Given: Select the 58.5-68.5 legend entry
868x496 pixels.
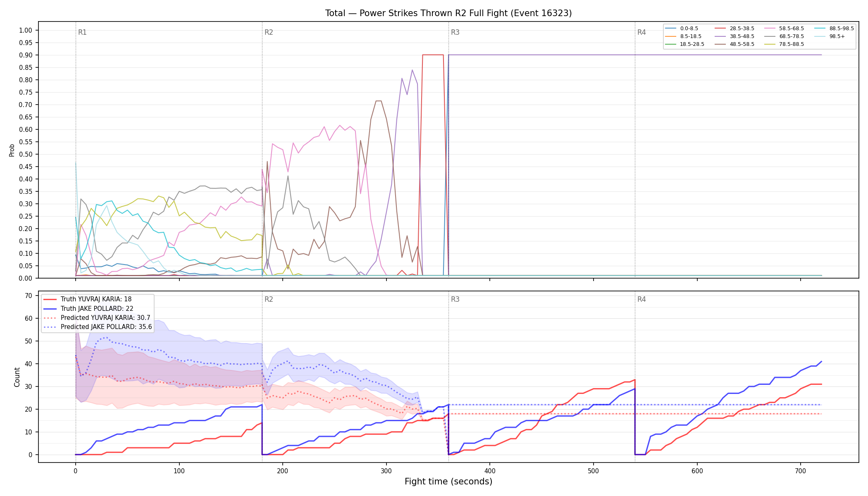Looking at the screenshot, I should (x=784, y=29).
